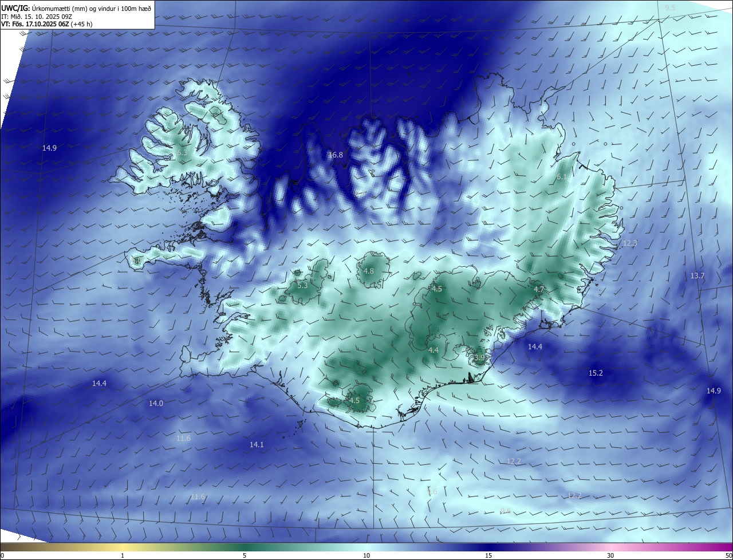
Task: Click the 15.2 value on the map
Action: point(596,373)
